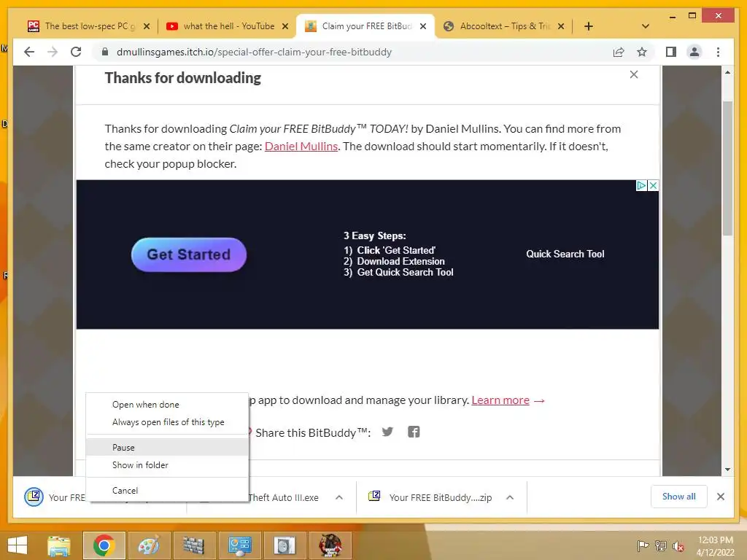747x560 pixels.
Task: Open the brick wall firewall taskbar icon
Action: coord(193,545)
